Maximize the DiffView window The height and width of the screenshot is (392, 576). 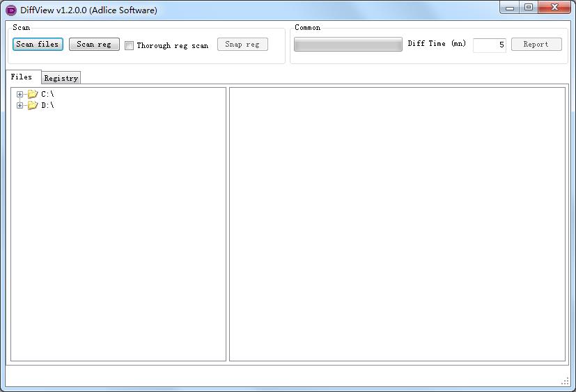coord(529,8)
